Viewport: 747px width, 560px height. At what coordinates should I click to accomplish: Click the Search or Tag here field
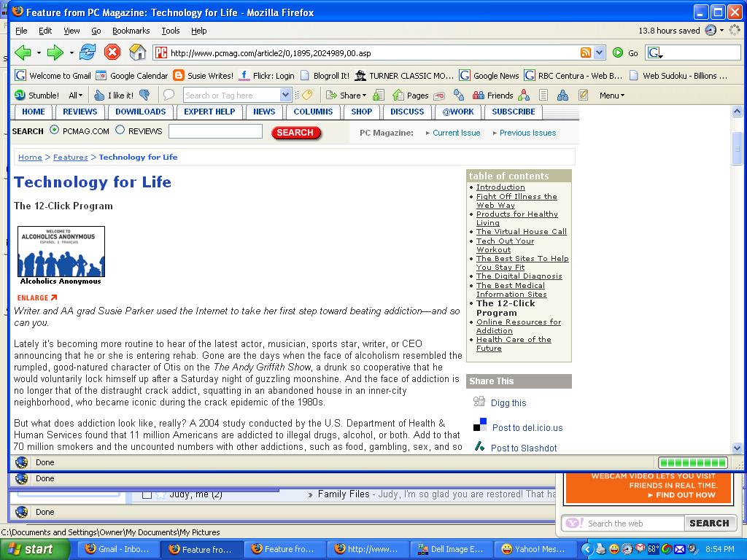coord(231,96)
